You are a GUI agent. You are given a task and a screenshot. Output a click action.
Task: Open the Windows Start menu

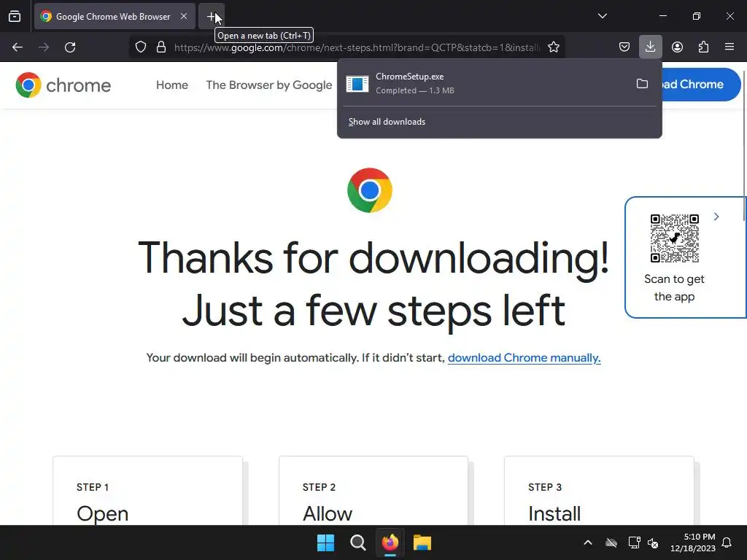pyautogui.click(x=326, y=542)
